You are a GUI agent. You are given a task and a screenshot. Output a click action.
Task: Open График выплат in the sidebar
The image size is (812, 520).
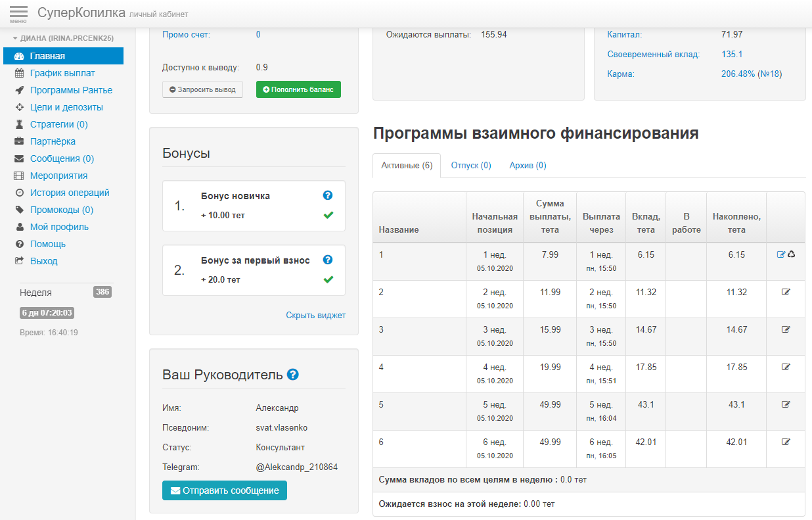click(62, 73)
